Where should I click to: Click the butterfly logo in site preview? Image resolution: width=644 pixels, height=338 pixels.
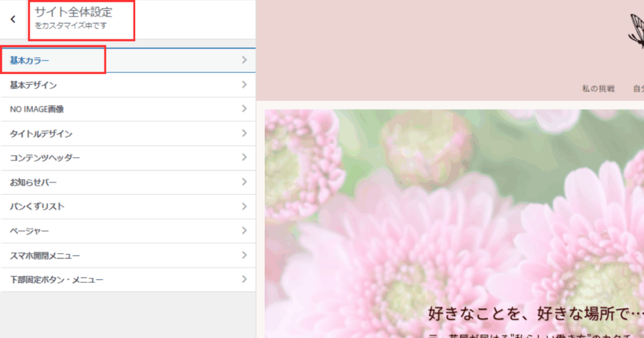pyautogui.click(x=636, y=33)
